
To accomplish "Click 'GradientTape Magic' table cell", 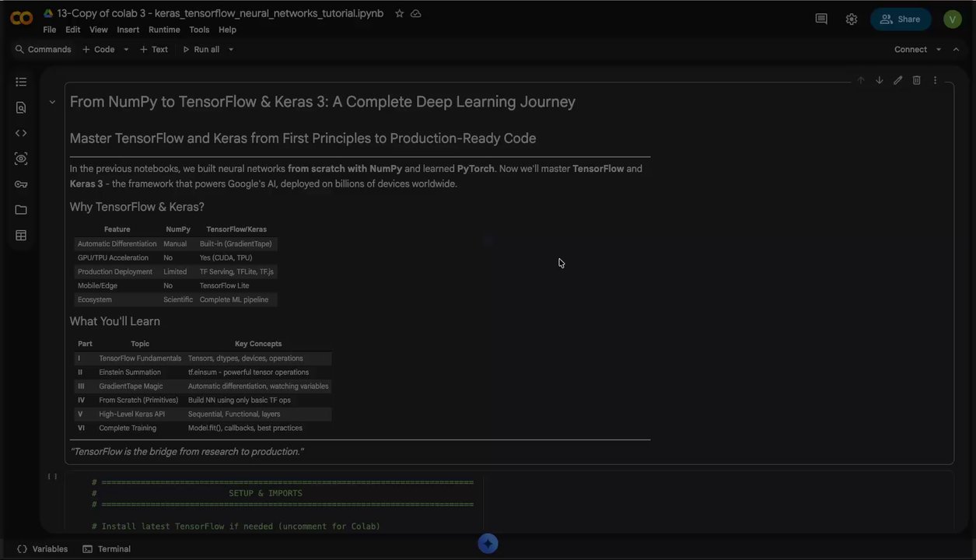I will point(131,386).
